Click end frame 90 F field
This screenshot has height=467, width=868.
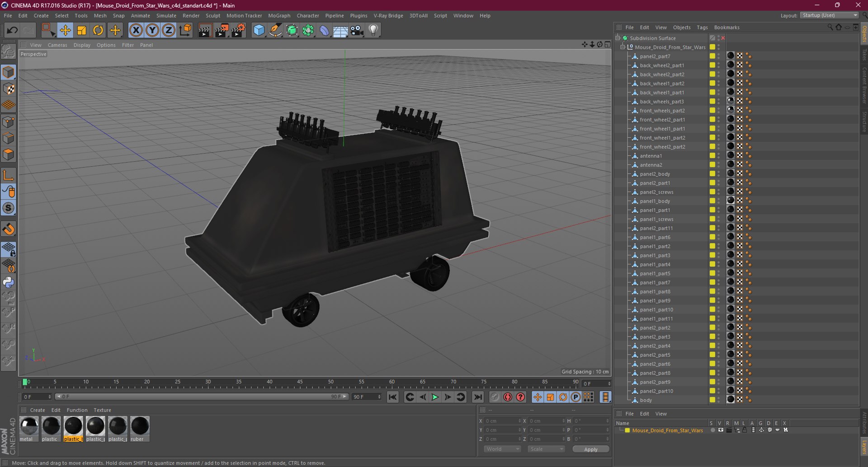(x=367, y=397)
